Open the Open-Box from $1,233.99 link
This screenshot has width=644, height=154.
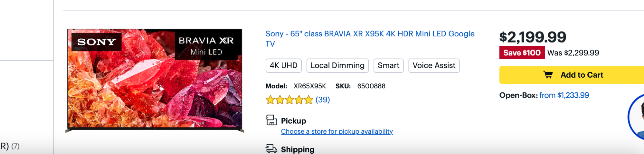tap(564, 95)
